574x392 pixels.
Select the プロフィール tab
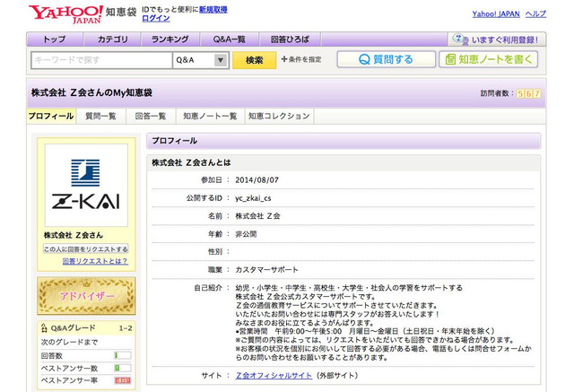51,116
